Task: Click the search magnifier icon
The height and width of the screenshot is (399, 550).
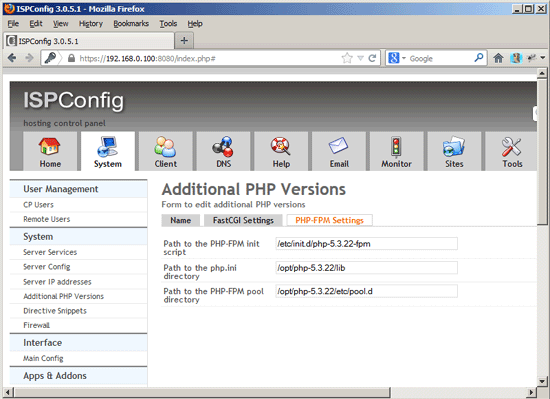Action: (478, 58)
